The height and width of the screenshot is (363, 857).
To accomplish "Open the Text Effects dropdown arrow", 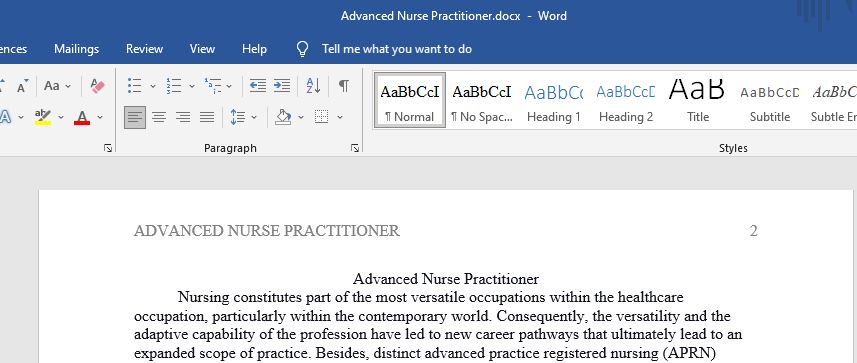I will [x=21, y=118].
